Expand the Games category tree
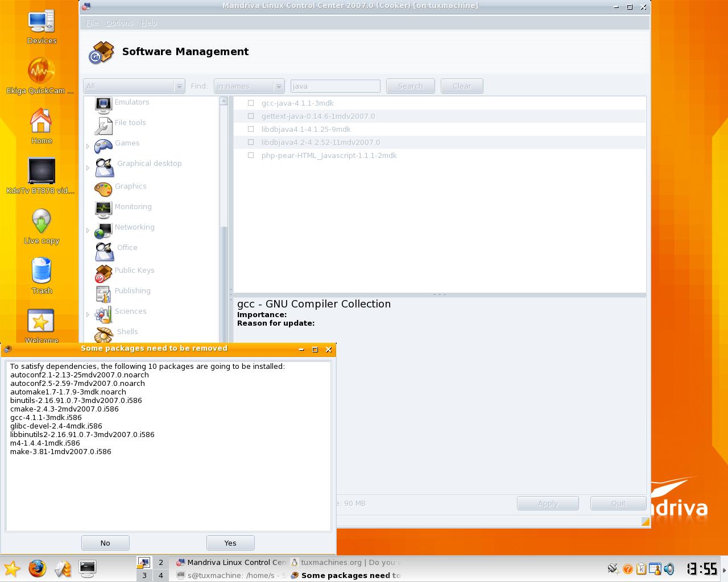 (x=88, y=146)
